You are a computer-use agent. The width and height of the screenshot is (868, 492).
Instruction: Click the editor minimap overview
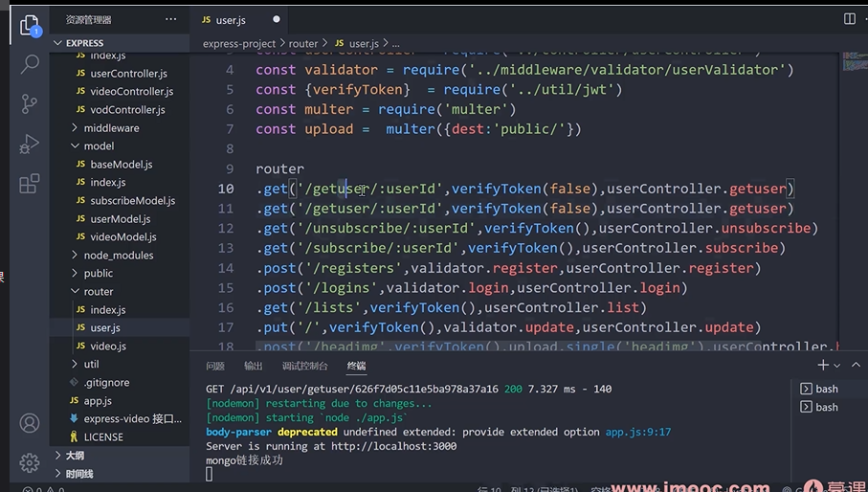[855, 61]
